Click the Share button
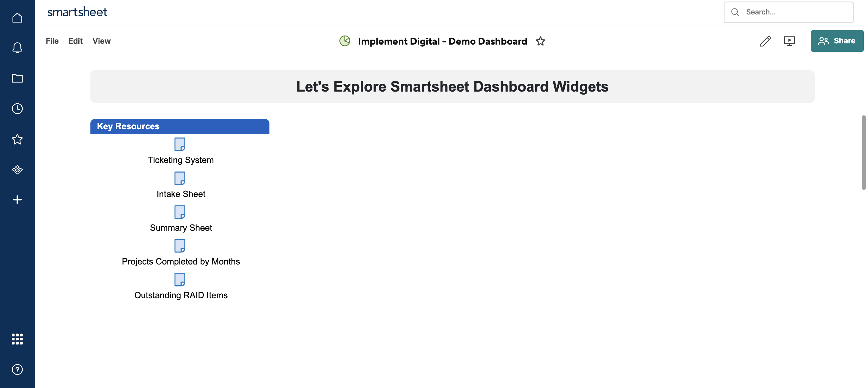The image size is (868, 388). (837, 41)
